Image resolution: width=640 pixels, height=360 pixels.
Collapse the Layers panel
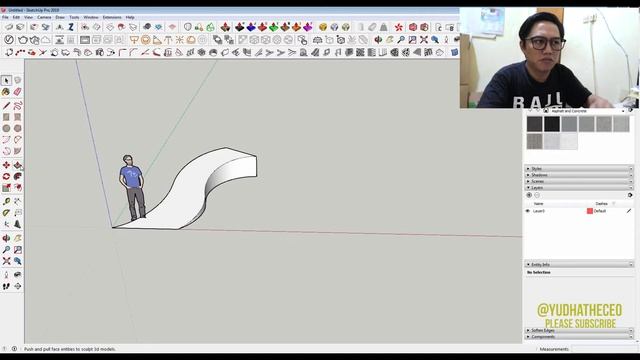point(579,187)
